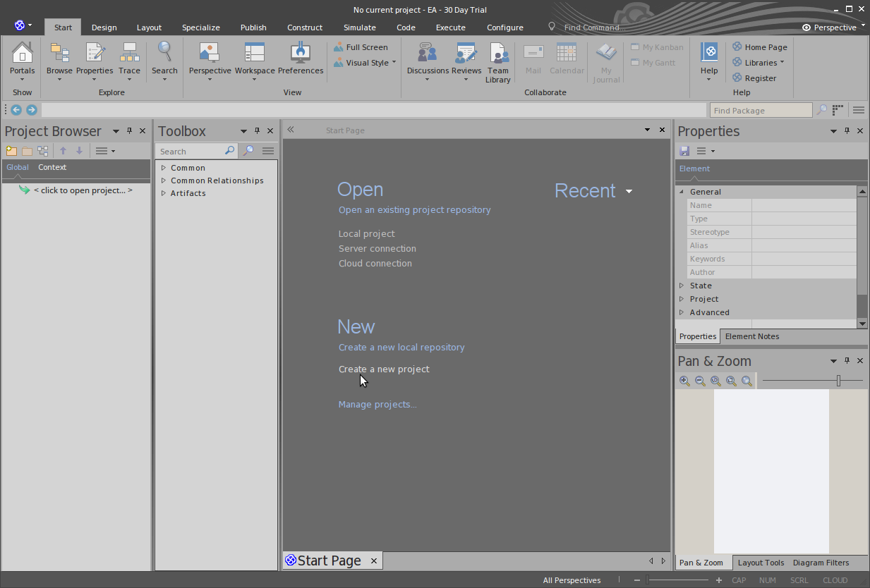Click the Workspace icon in the ribbon

click(x=254, y=54)
